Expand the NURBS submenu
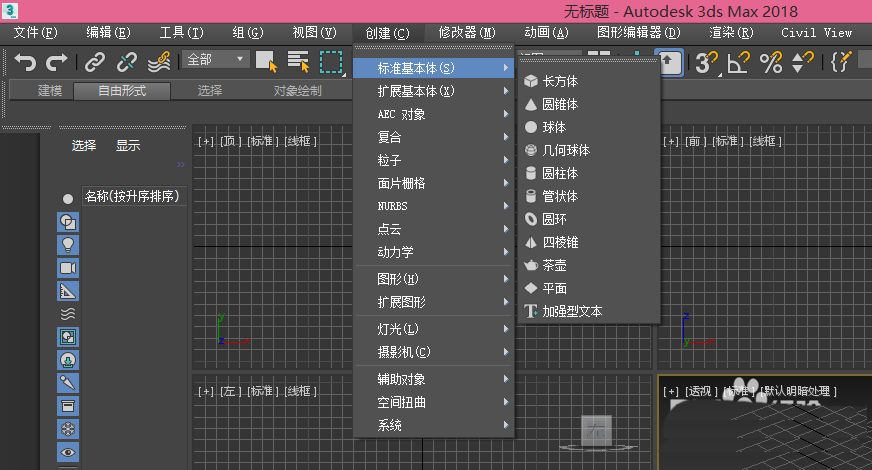Image resolution: width=872 pixels, height=470 pixels. 433,206
